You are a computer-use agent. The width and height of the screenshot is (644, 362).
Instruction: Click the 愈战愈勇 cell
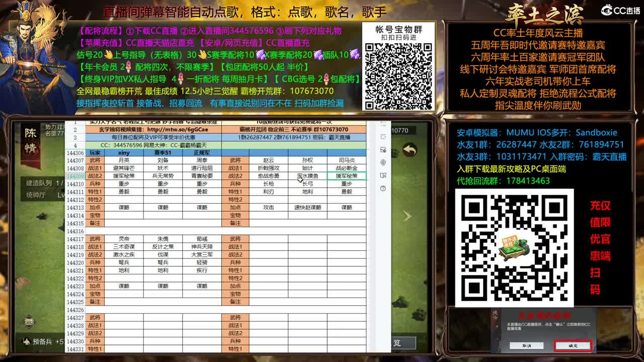[269, 176]
